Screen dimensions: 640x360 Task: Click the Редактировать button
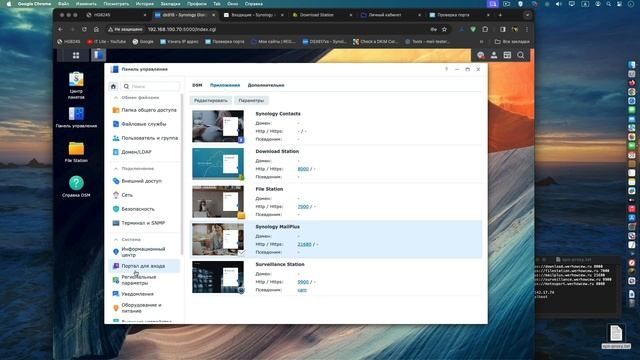coord(211,100)
